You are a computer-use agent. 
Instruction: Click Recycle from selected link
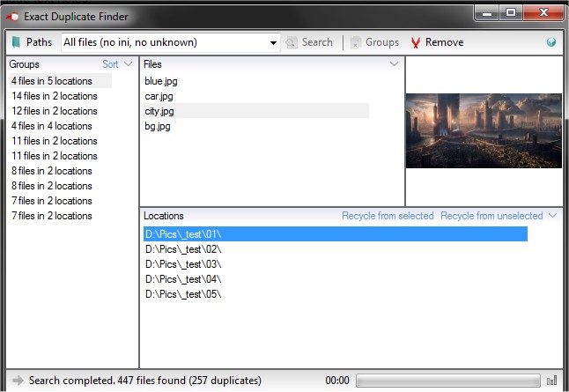tap(388, 216)
